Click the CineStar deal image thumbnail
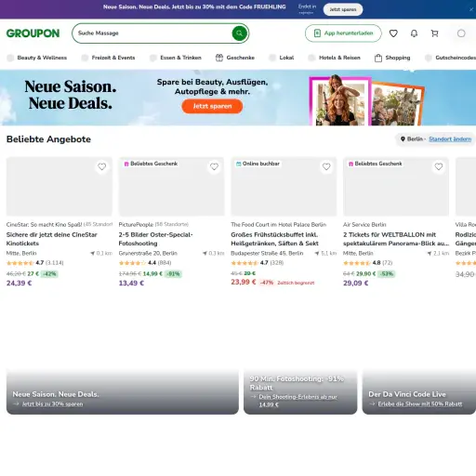The height and width of the screenshot is (476, 476). [59, 187]
